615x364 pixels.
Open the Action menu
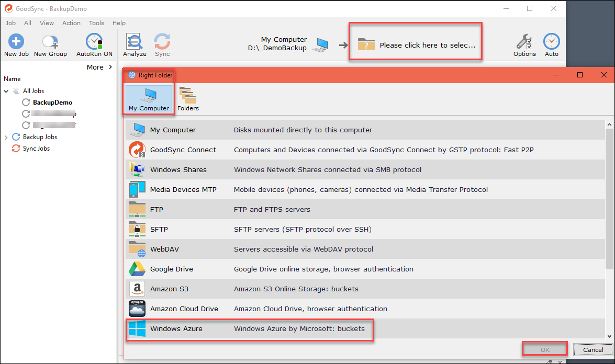point(71,22)
